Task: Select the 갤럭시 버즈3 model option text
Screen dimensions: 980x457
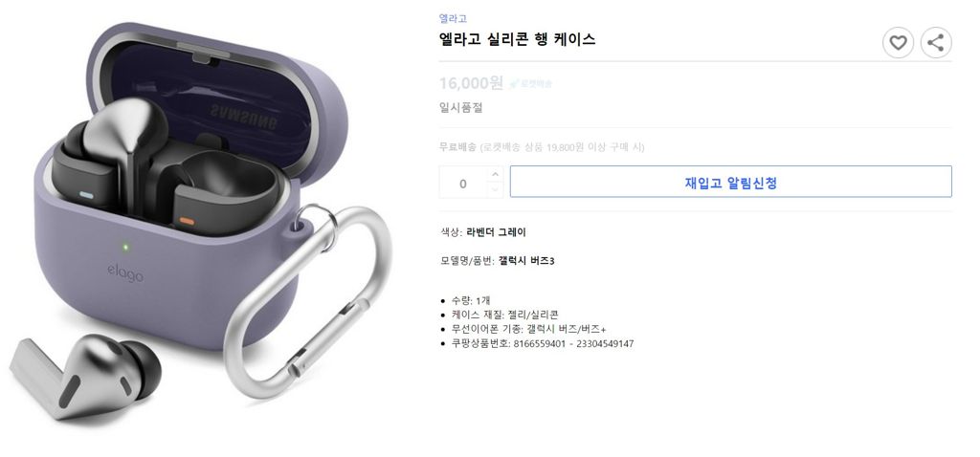Action: click(x=525, y=261)
